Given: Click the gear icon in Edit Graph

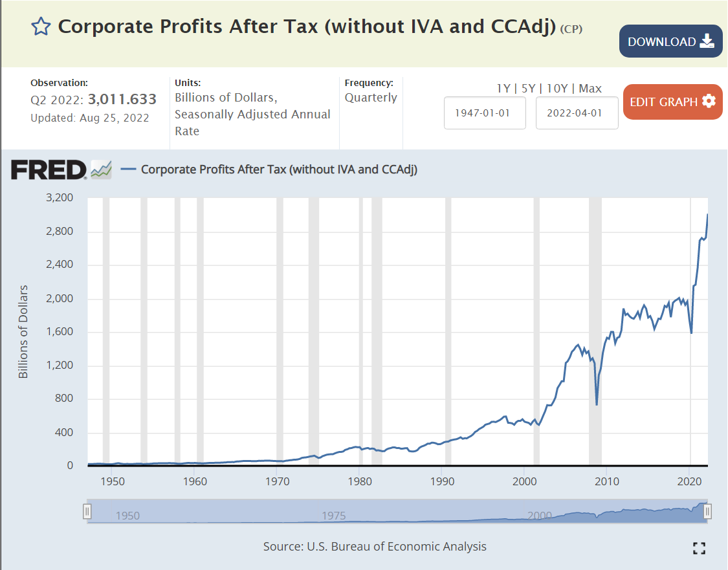Looking at the screenshot, I should [709, 102].
